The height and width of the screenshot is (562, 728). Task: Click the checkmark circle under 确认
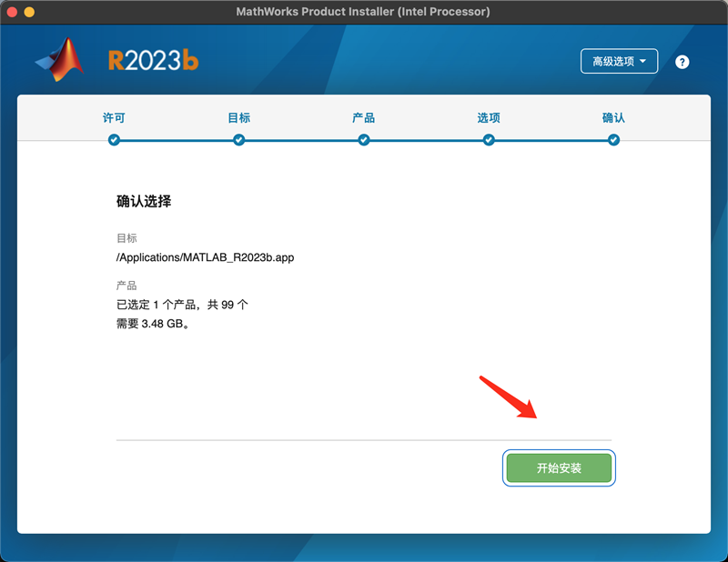click(x=614, y=140)
